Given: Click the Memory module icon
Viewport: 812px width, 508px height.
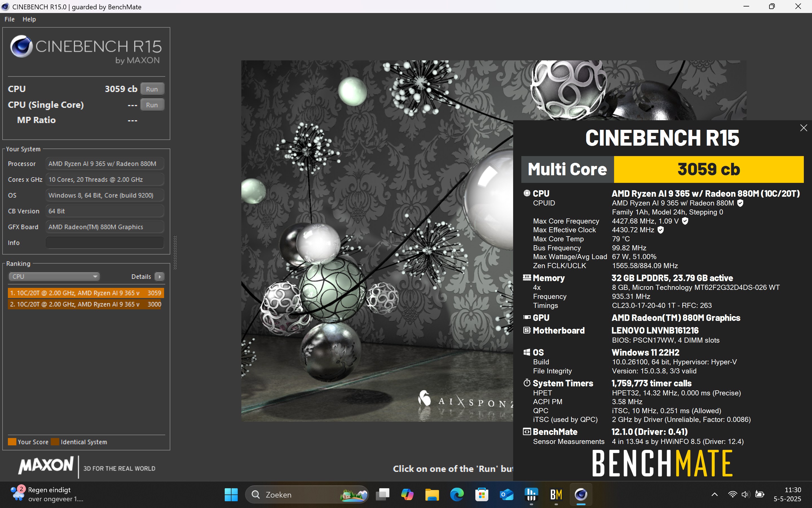Looking at the screenshot, I should [x=527, y=277].
